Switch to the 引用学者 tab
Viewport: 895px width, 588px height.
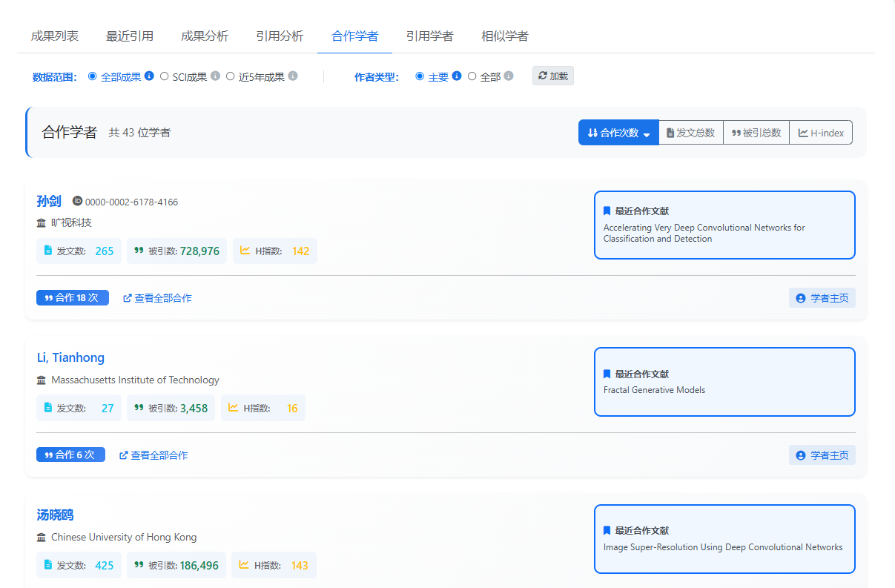(x=430, y=34)
